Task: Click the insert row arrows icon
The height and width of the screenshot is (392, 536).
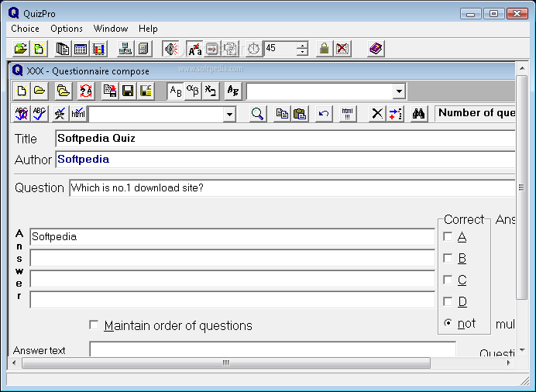Action: click(x=395, y=113)
